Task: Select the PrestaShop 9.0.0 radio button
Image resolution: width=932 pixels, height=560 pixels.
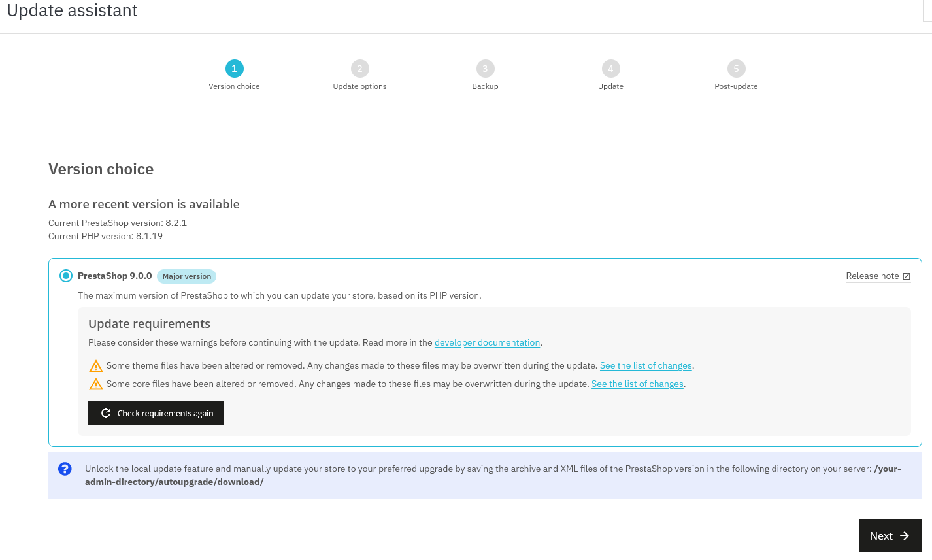Action: coord(66,276)
